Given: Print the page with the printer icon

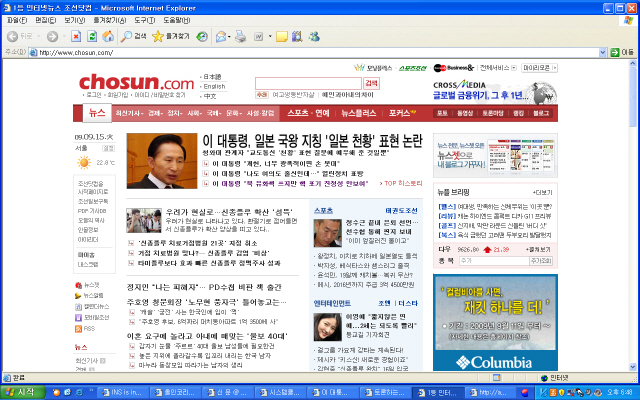Looking at the screenshot, I should (241, 37).
